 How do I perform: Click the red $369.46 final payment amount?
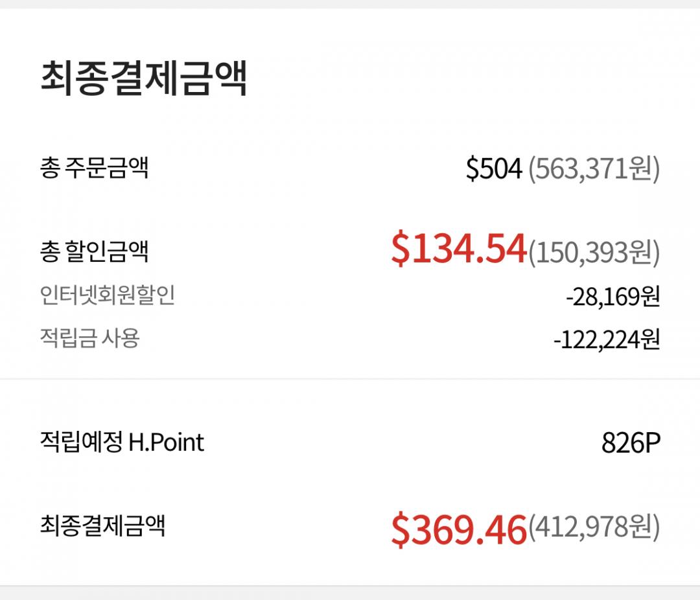(x=458, y=529)
